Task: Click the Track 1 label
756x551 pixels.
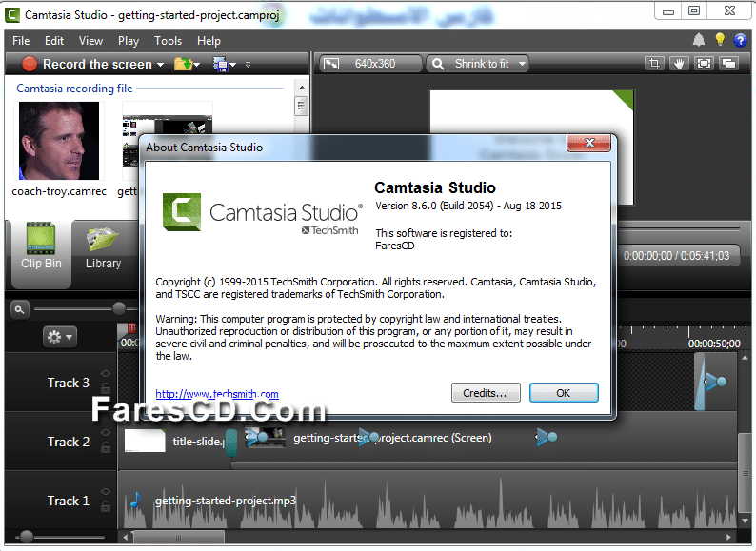Action: 68,501
